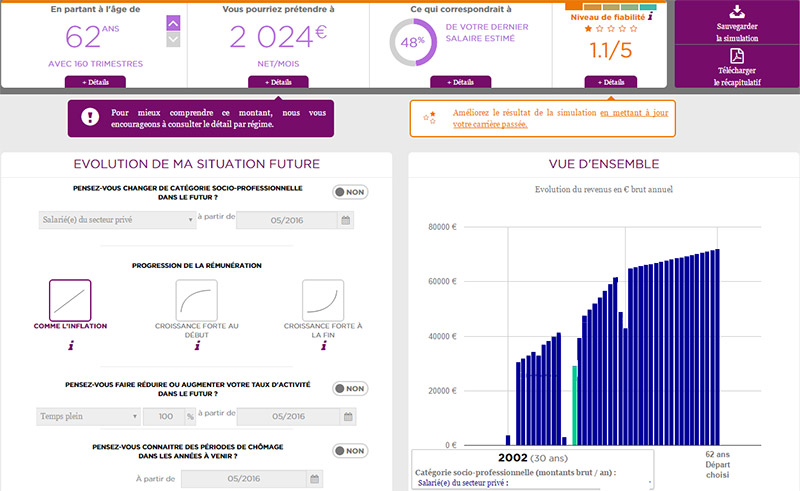Click exclamation icon in purple notice
Viewport: 800px width, 491px height.
(90, 117)
